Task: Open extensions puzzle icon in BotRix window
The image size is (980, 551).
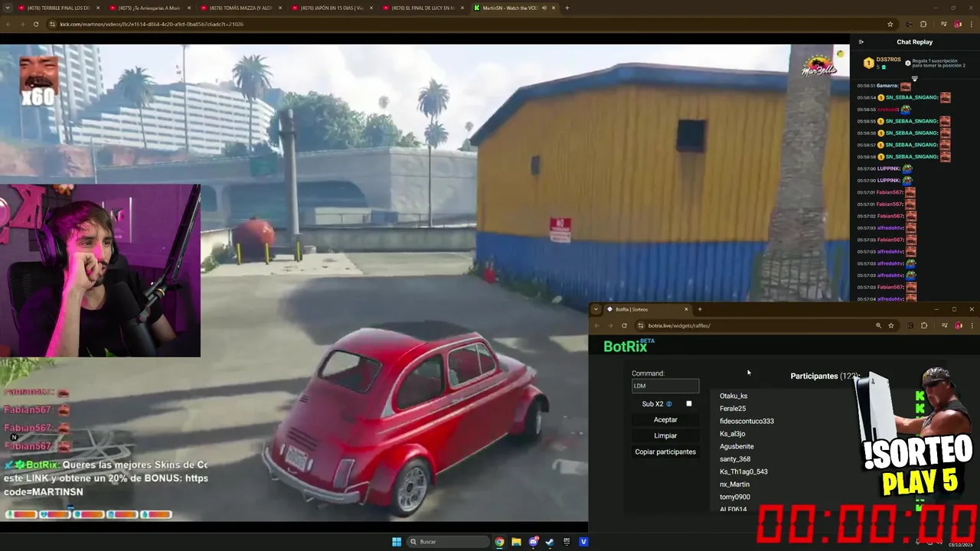Action: (x=924, y=325)
